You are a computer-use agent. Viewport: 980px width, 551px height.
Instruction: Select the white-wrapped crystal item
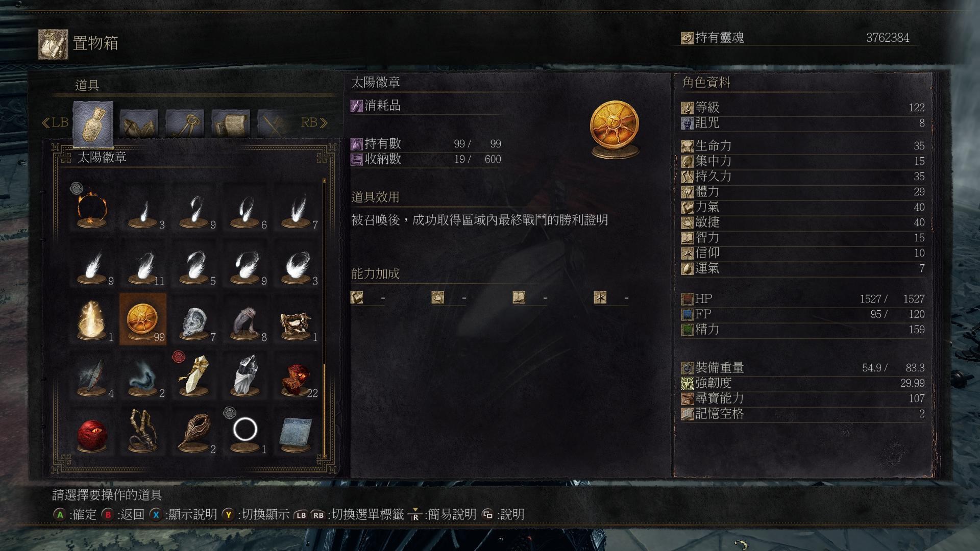tap(245, 376)
